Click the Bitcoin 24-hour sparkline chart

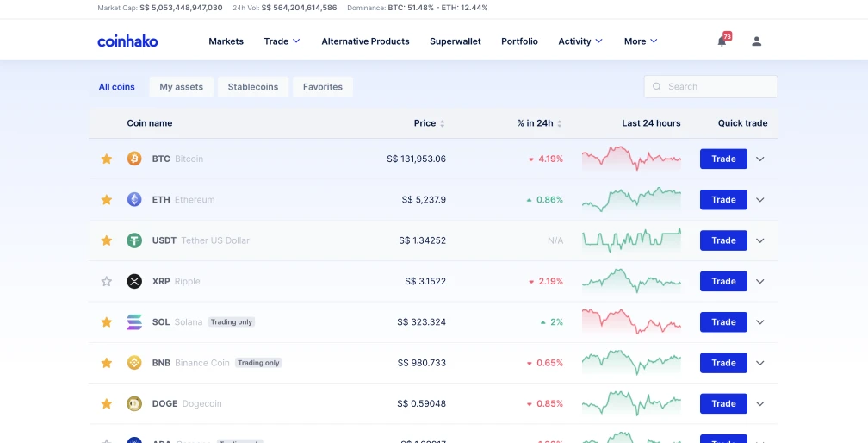pyautogui.click(x=631, y=159)
